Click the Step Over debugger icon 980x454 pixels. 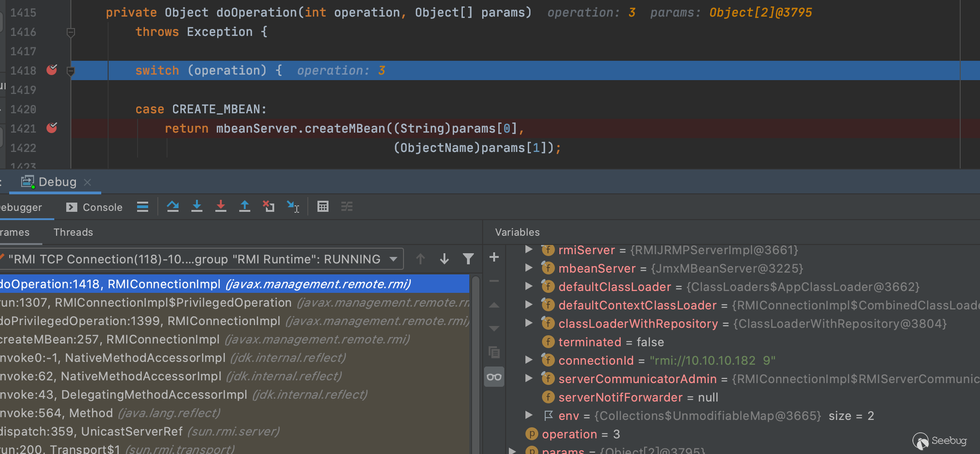pos(173,207)
